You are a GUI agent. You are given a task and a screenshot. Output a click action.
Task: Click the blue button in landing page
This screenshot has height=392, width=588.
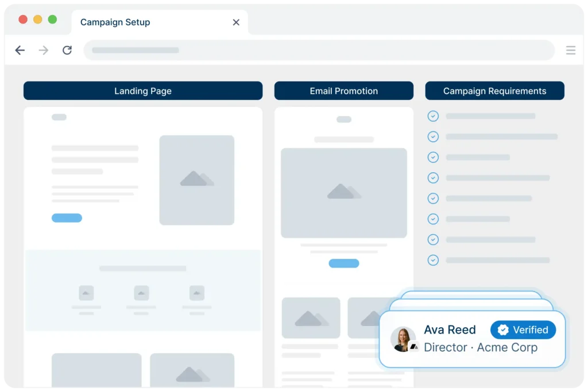[67, 218]
